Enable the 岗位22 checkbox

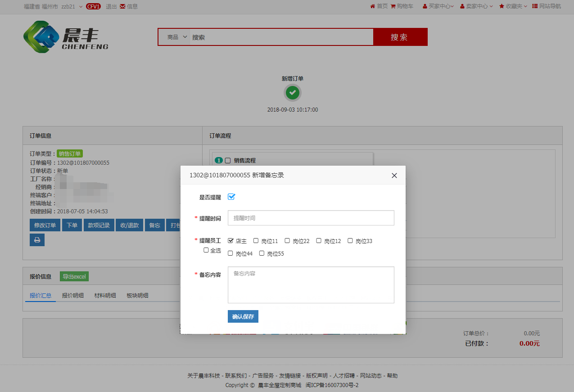pyautogui.click(x=287, y=241)
